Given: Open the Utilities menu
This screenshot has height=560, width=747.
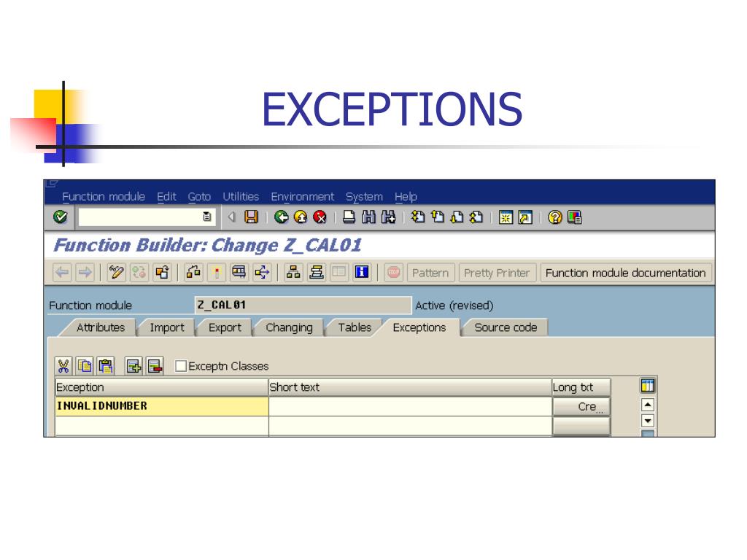Looking at the screenshot, I should [x=241, y=197].
